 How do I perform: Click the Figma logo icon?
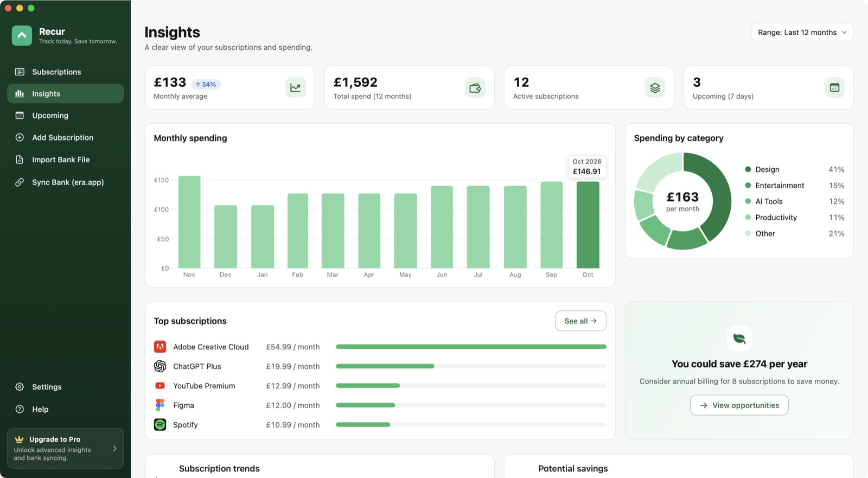160,405
